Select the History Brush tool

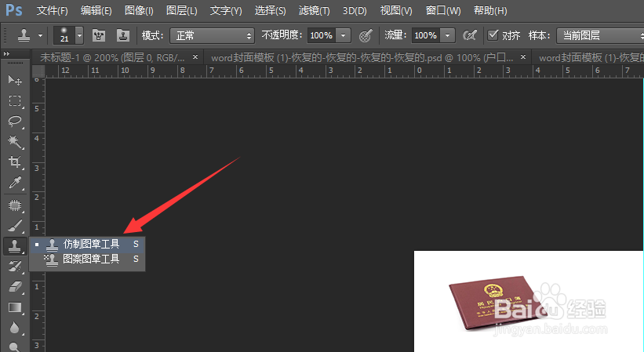pyautogui.click(x=15, y=267)
